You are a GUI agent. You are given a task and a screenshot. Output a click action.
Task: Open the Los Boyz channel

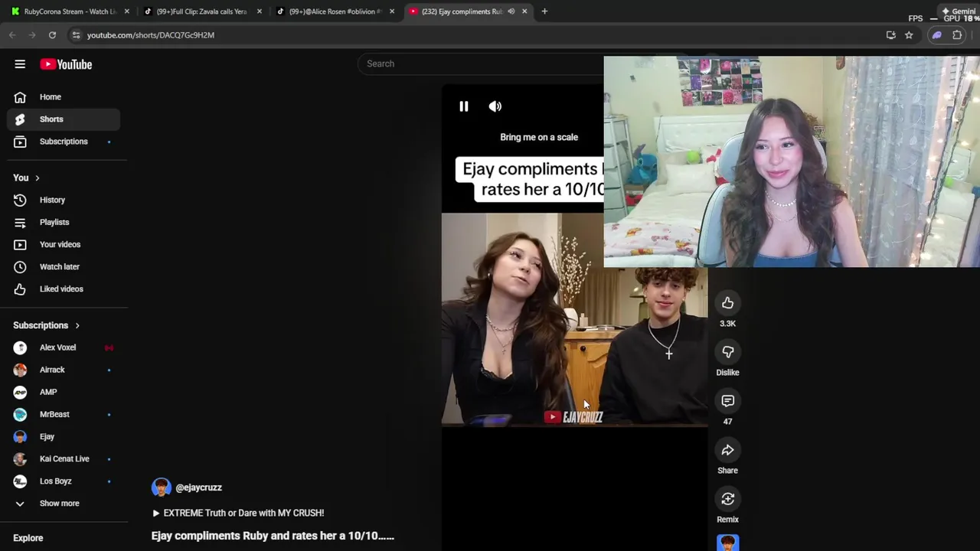coord(64,481)
